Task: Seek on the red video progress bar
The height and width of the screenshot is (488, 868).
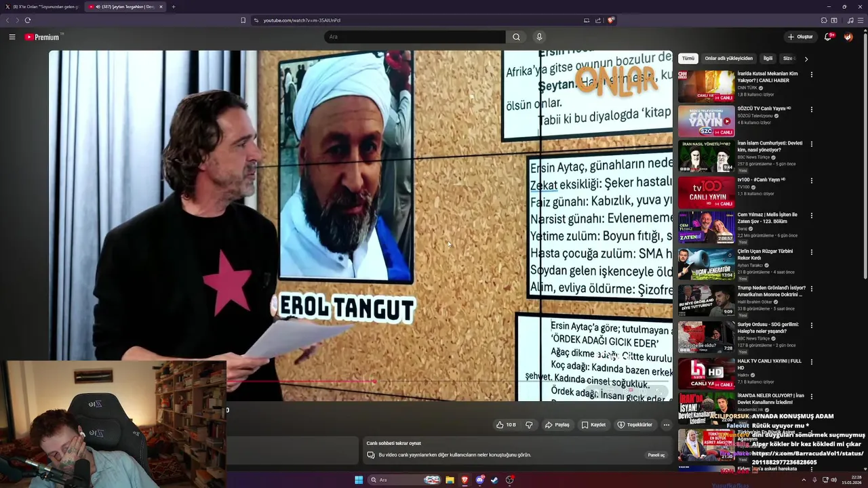Action: pos(300,382)
